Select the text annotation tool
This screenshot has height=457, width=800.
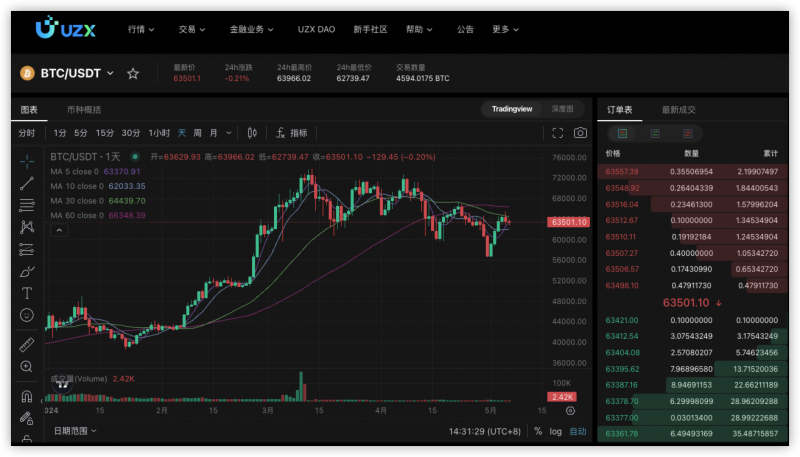point(27,293)
